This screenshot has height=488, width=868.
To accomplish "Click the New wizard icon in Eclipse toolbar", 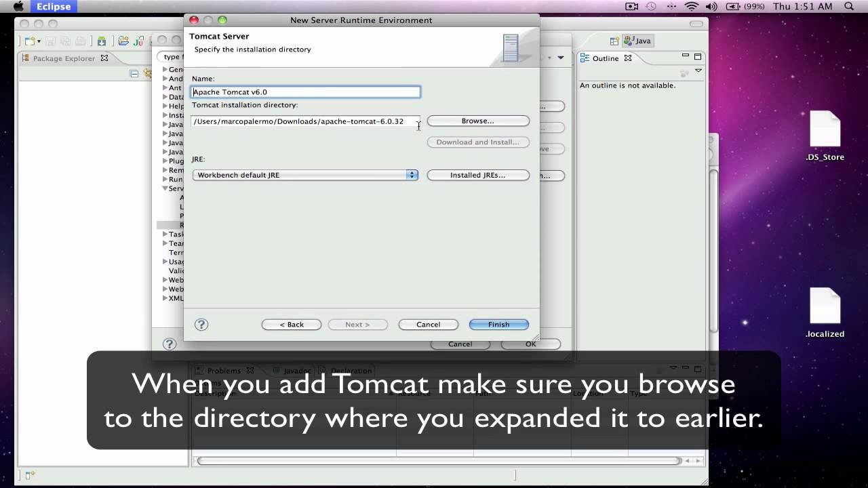I will 29,41.
